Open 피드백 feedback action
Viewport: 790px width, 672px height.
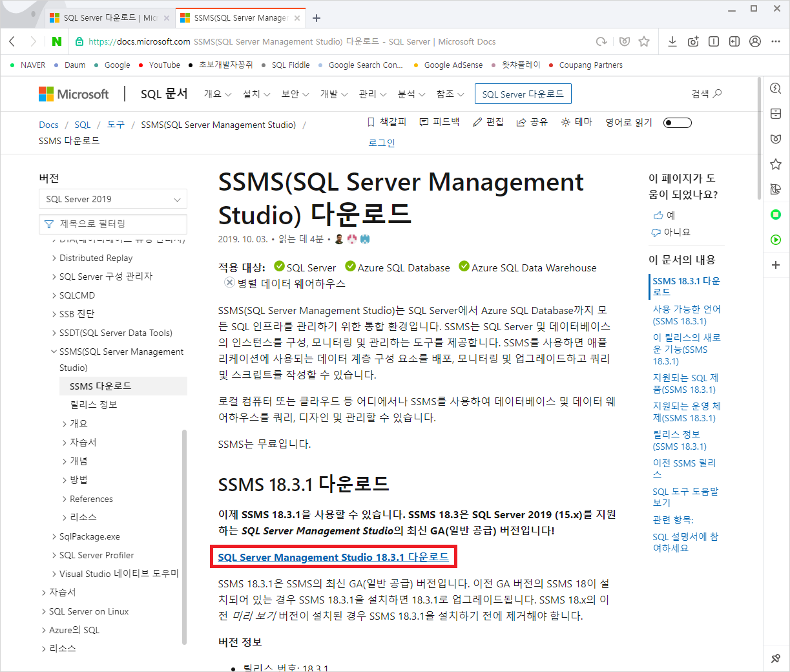click(439, 121)
